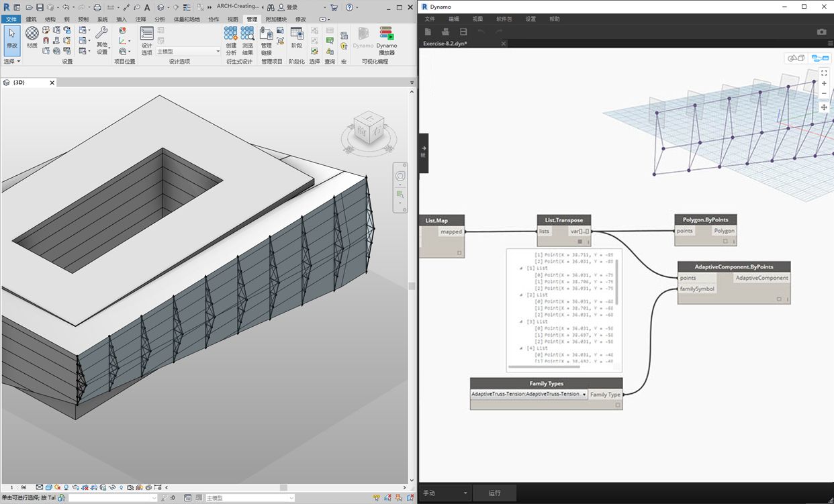Image resolution: width=834 pixels, height=504 pixels.
Task: Click the Dynamo camera export image icon
Action: tap(821, 32)
